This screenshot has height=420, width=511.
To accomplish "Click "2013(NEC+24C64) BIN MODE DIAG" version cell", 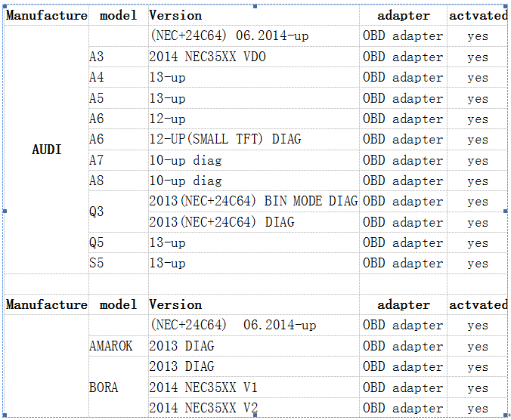I will click(253, 202).
